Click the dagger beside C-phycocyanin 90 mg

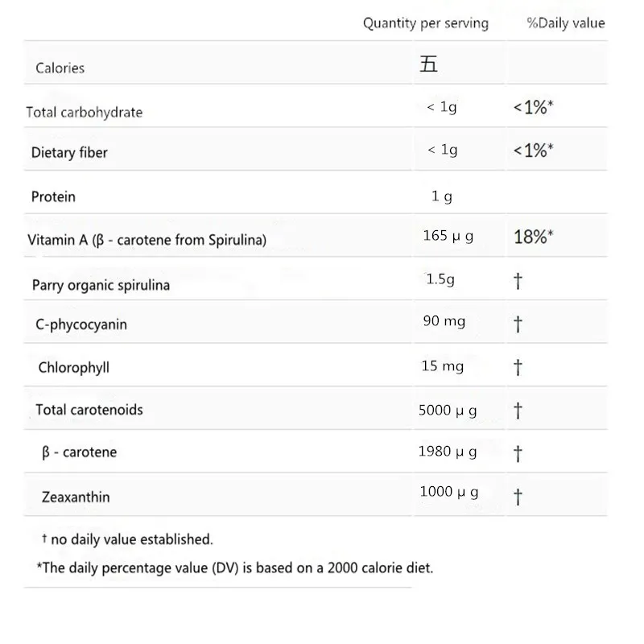518,324
